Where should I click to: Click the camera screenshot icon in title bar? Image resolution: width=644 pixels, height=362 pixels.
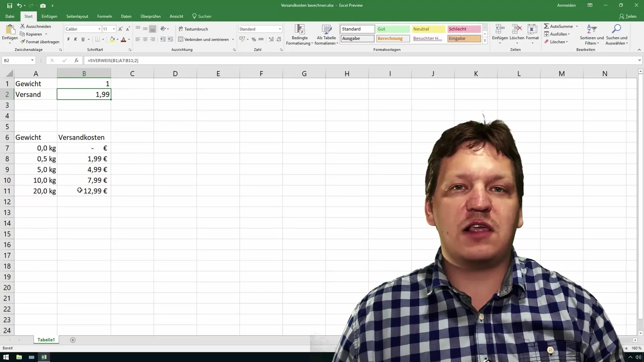click(43, 5)
